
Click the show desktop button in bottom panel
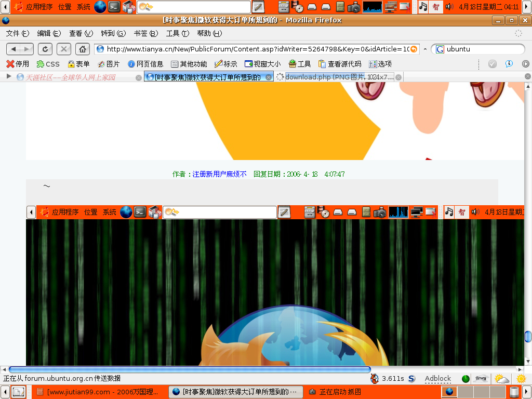click(x=19, y=392)
